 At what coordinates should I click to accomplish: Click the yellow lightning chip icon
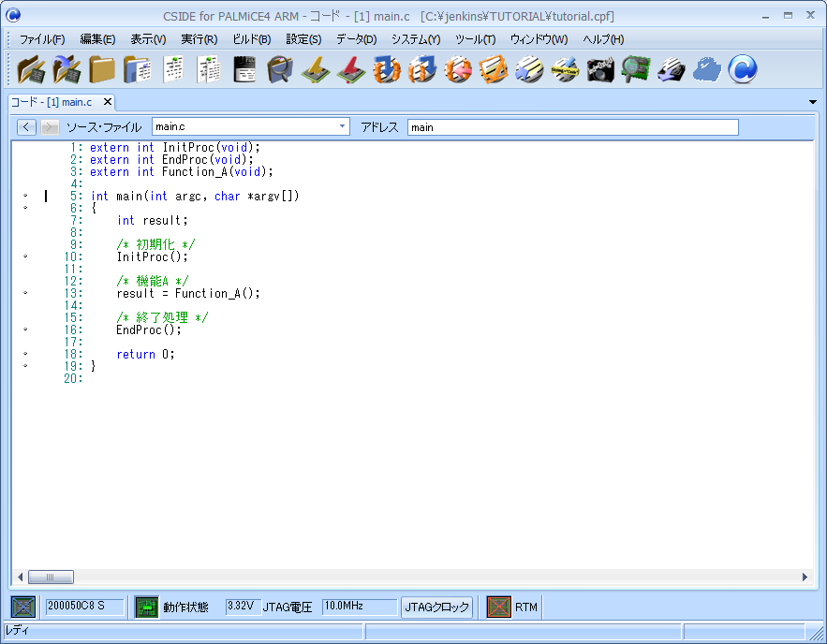(316, 69)
